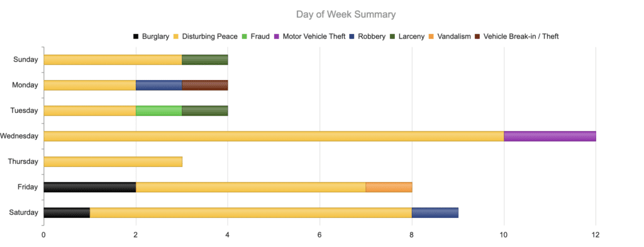Click the dark green Larceny legend swatch

tap(392, 37)
